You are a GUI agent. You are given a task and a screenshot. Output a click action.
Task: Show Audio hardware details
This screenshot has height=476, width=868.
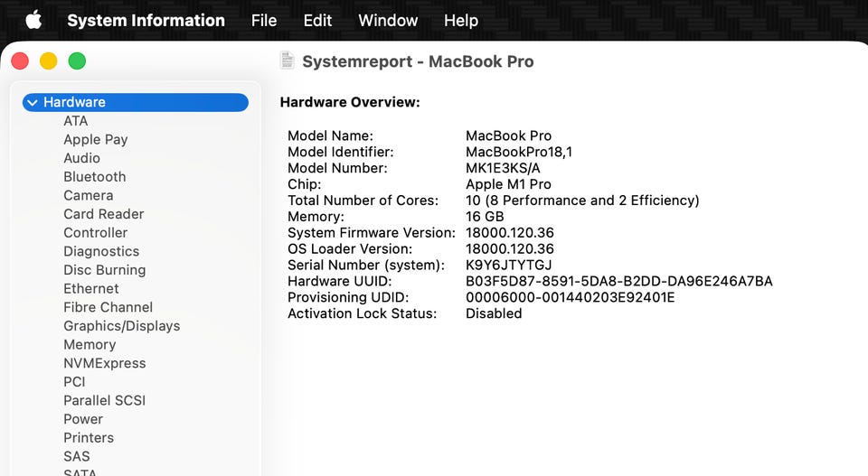point(82,158)
